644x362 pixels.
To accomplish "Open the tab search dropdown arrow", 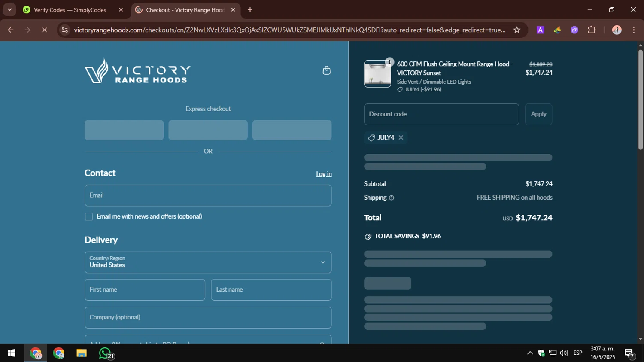I will (x=9, y=9).
